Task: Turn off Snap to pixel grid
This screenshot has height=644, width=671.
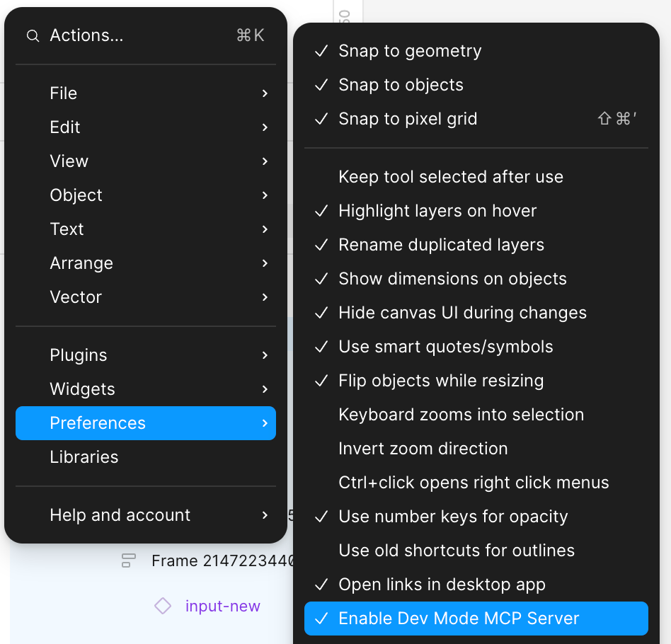Action: click(408, 119)
